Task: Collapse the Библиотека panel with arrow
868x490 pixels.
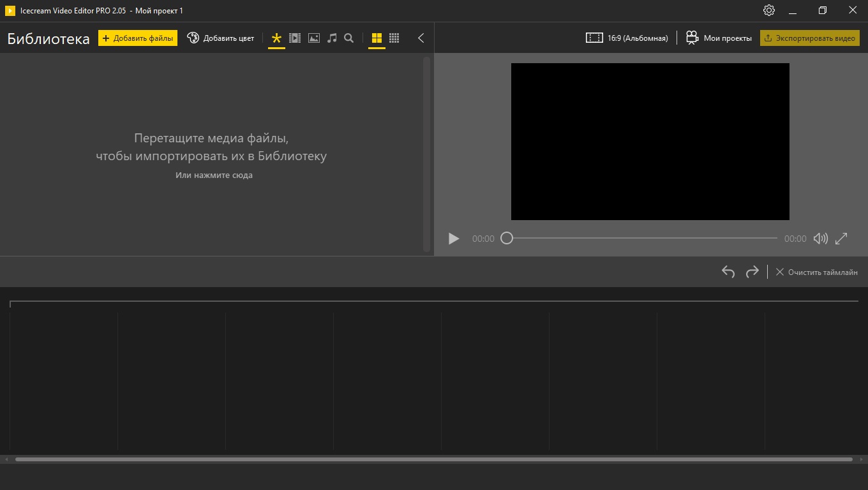Action: [x=421, y=38]
